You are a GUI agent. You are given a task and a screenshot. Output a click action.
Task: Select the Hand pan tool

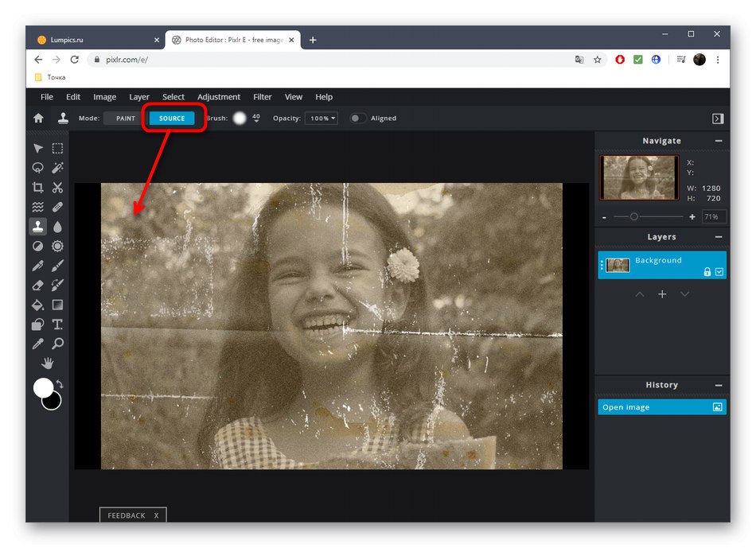point(47,363)
